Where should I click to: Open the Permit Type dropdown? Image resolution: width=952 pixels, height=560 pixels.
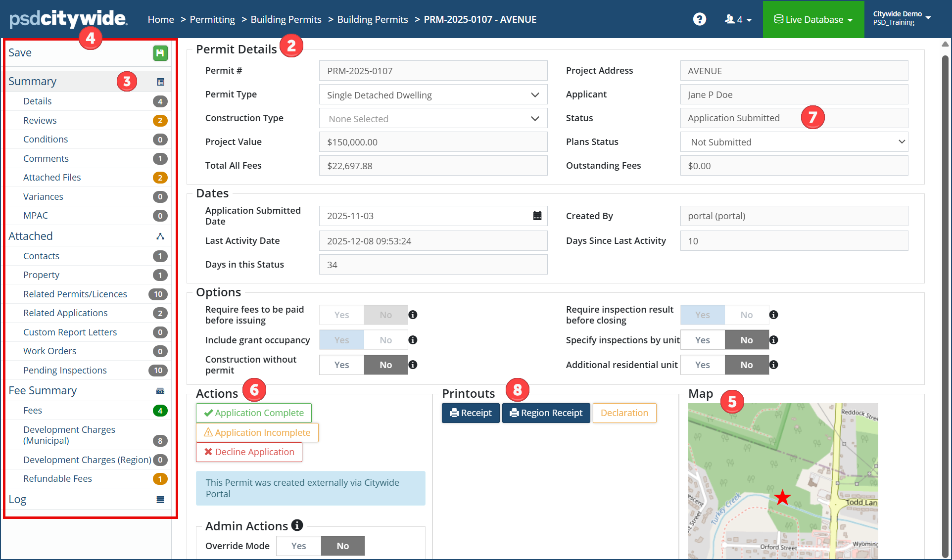(x=433, y=95)
